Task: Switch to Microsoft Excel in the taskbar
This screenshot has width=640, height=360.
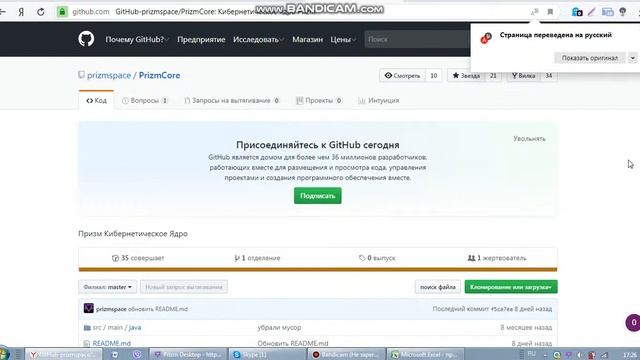Action: pos(425,354)
